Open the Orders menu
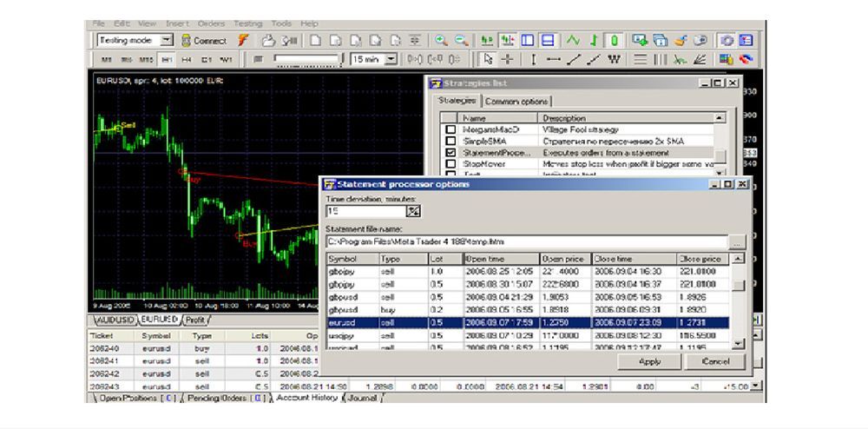 211,23
